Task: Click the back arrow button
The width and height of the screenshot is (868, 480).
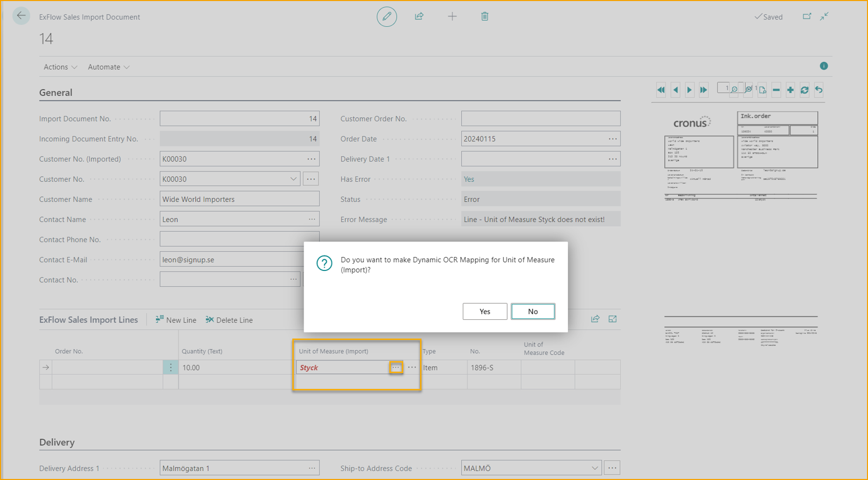Action: [x=21, y=16]
